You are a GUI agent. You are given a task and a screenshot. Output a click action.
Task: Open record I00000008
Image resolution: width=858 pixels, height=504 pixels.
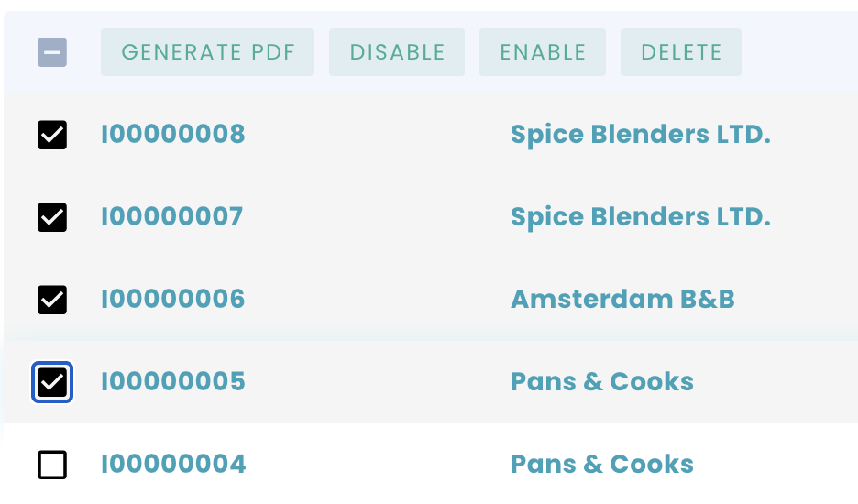pos(172,135)
